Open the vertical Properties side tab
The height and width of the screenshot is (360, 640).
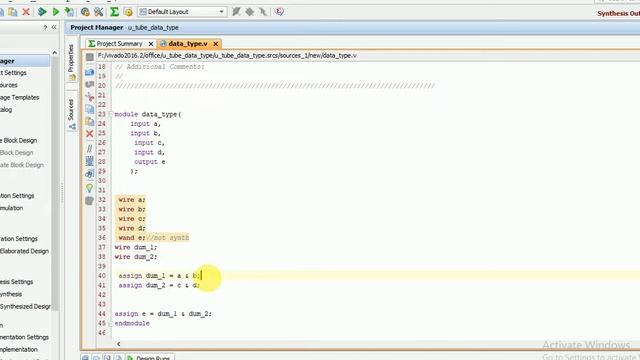(71, 62)
